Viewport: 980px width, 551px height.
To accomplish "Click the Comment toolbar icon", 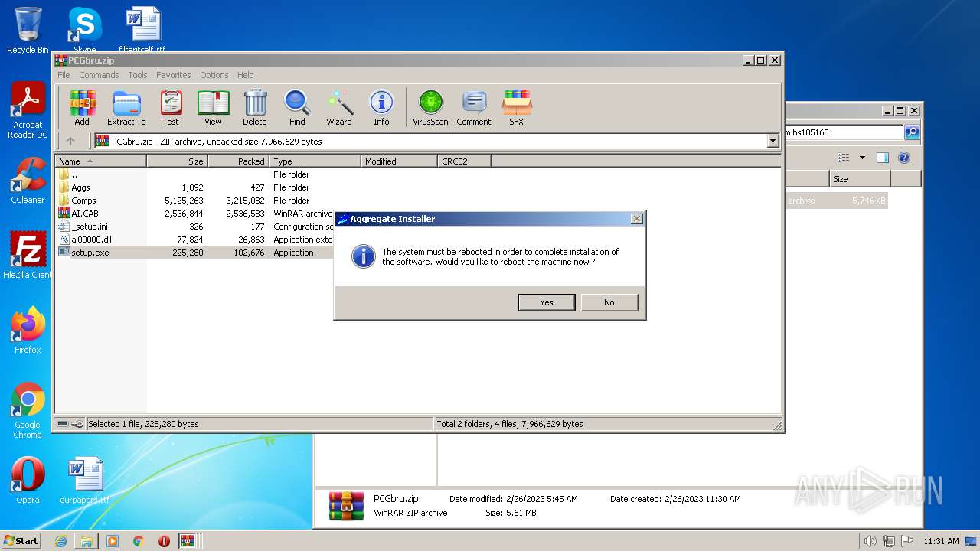I will coord(474,107).
